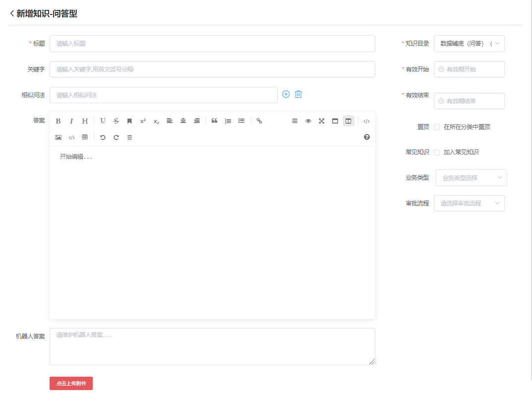This screenshot has height=398, width=532.
Task: View HTML source next to the split-view icon
Action: coord(366,121)
